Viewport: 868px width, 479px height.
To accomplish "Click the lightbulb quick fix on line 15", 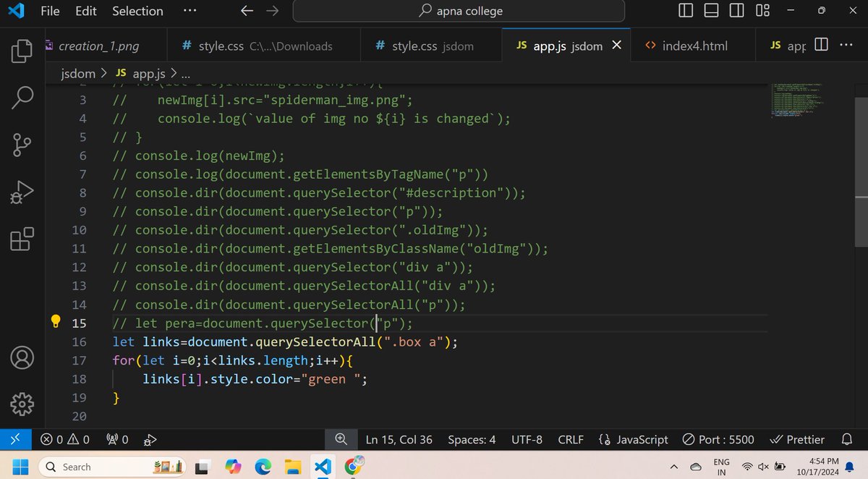I will pos(55,321).
